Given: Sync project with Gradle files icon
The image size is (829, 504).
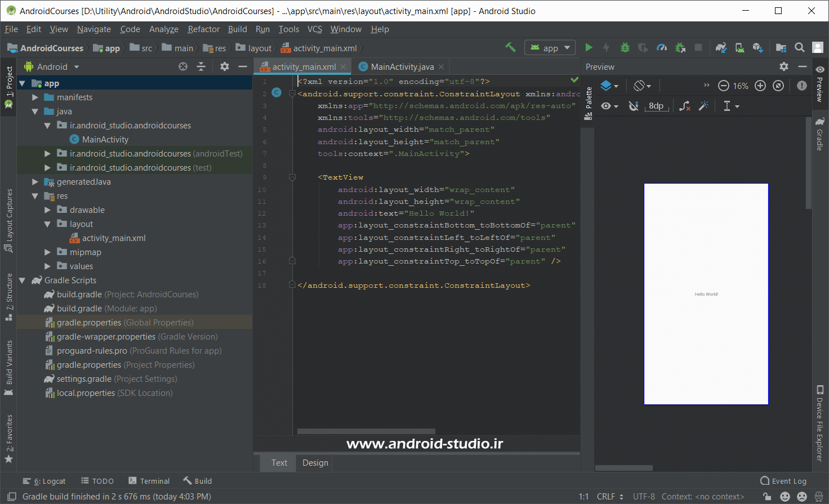Looking at the screenshot, I should click(x=721, y=48).
